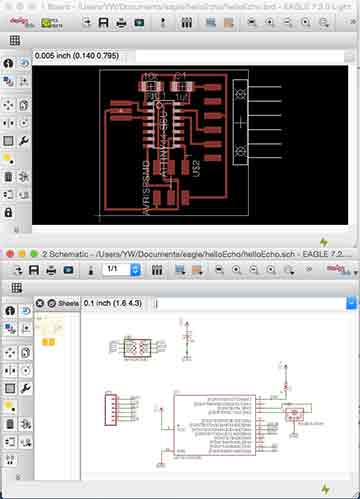
Task: Expand overflow chevron in schematic toolbar
Action: (x=309, y=269)
